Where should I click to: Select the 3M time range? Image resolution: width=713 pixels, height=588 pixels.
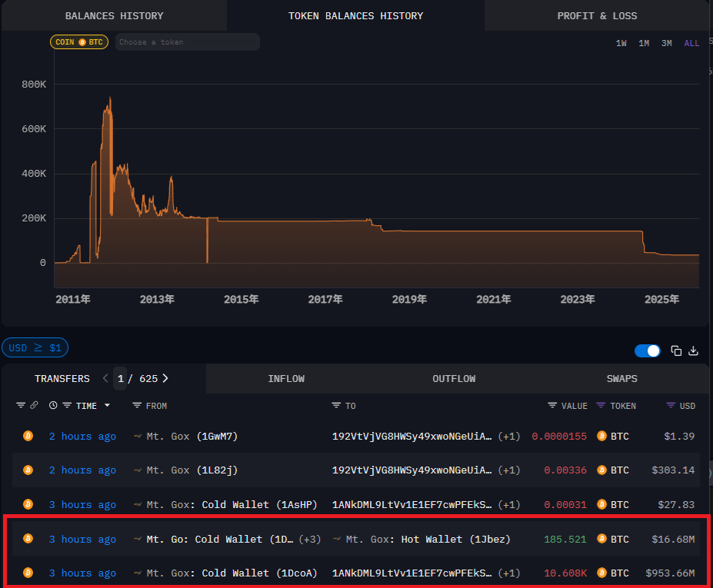pos(666,43)
